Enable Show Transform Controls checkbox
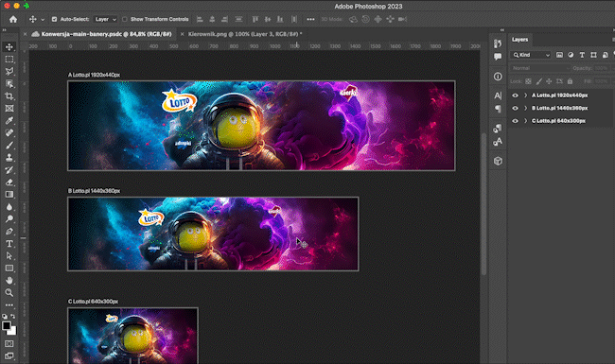 tap(124, 19)
